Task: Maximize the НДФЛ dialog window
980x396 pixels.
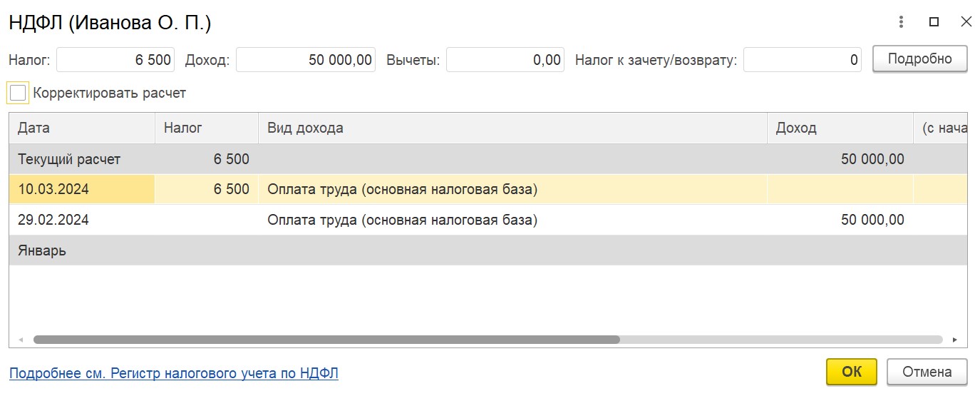Action: [x=934, y=22]
